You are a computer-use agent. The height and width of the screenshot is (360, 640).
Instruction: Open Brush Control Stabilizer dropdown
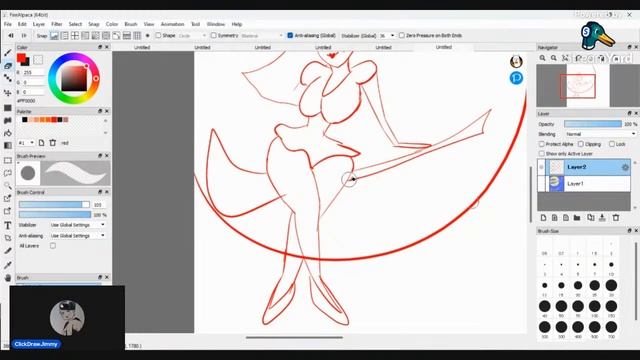tap(78, 225)
